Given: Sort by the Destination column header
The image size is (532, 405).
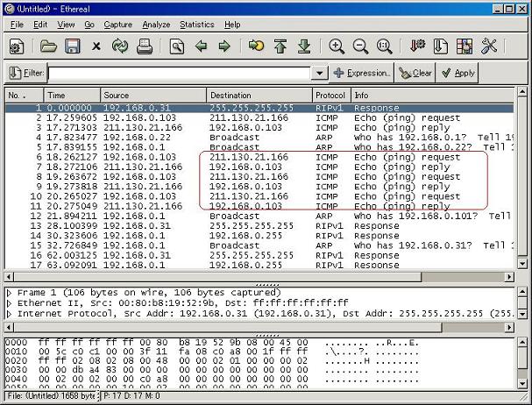Looking at the screenshot, I should click(259, 96).
